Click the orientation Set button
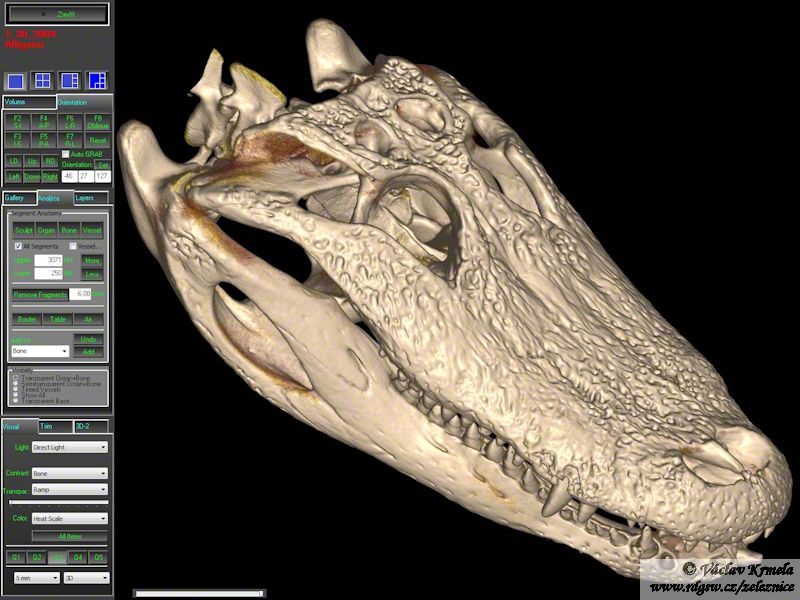800x600 pixels. (103, 165)
